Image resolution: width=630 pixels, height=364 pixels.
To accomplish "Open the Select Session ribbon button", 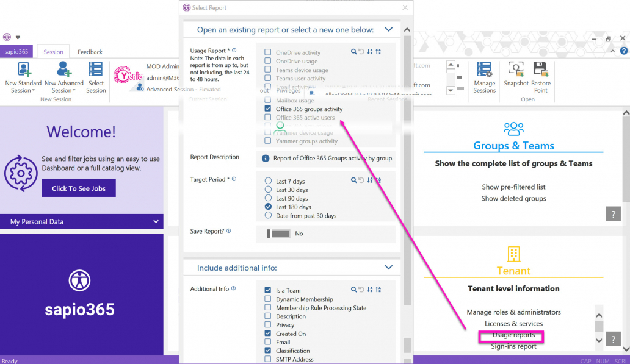I will point(96,77).
